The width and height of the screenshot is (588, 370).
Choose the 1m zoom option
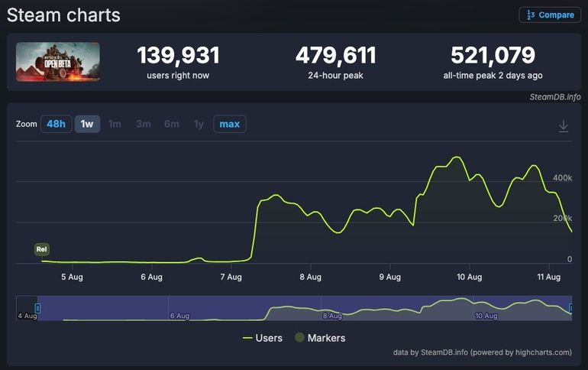115,124
